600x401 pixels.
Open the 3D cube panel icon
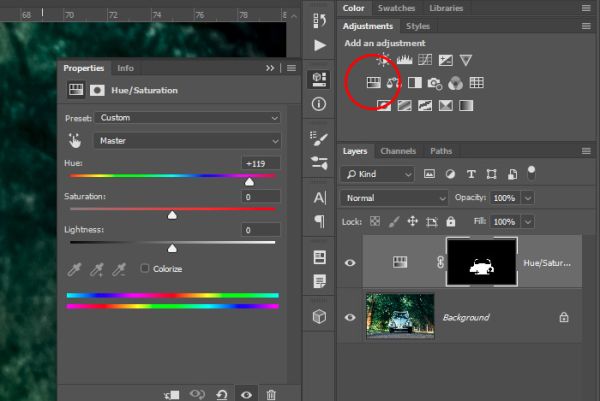coord(320,316)
